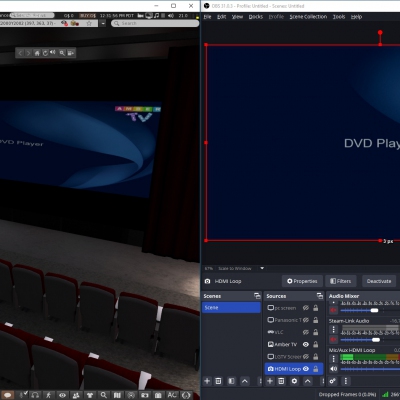400x400 pixels.
Task: Favorite this location with the star icon
Action: point(89,23)
